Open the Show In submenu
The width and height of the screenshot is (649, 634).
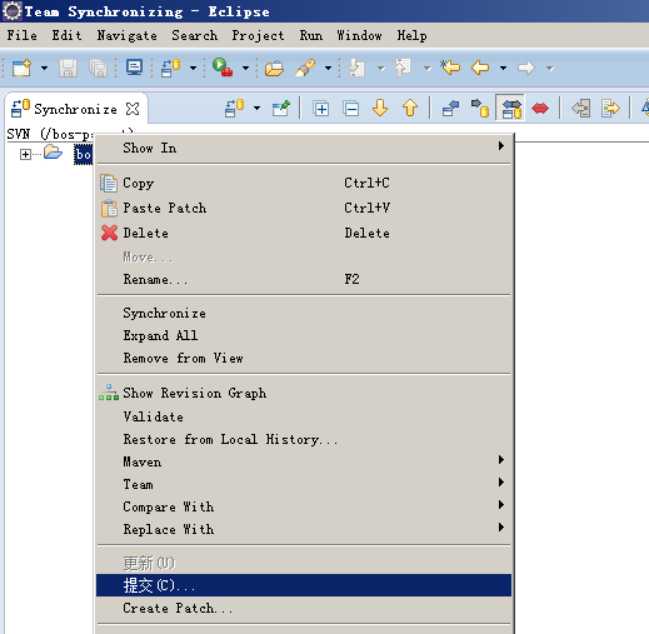[x=304, y=148]
